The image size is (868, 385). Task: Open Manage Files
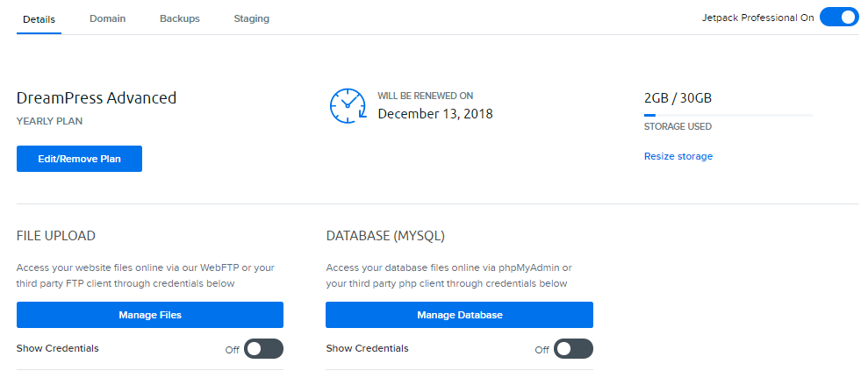[x=150, y=315]
